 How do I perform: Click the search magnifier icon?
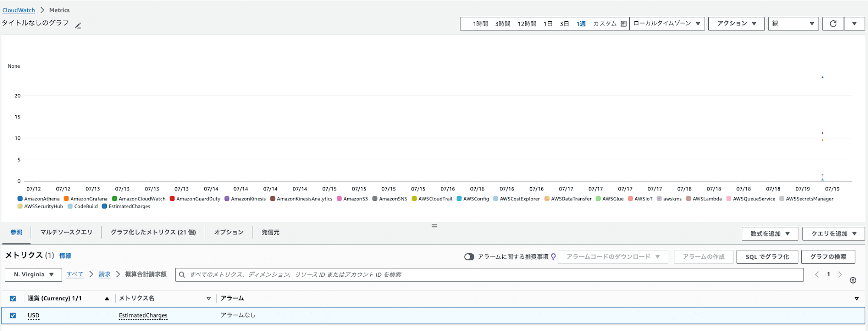coord(182,275)
